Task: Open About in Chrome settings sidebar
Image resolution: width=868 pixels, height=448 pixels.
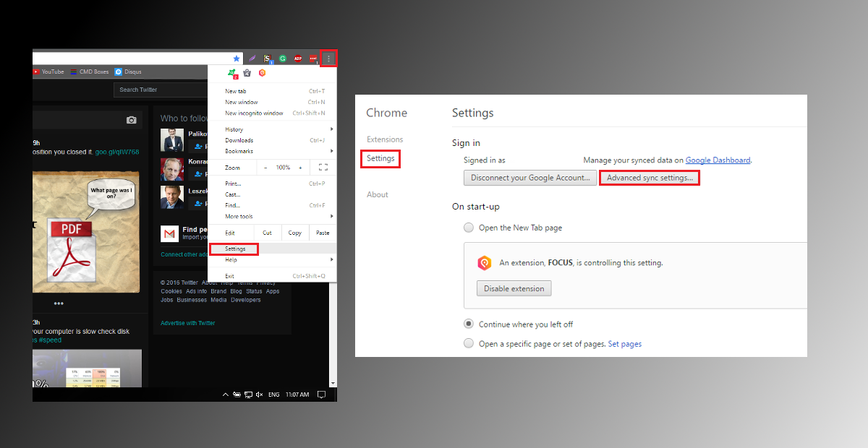Action: (378, 194)
